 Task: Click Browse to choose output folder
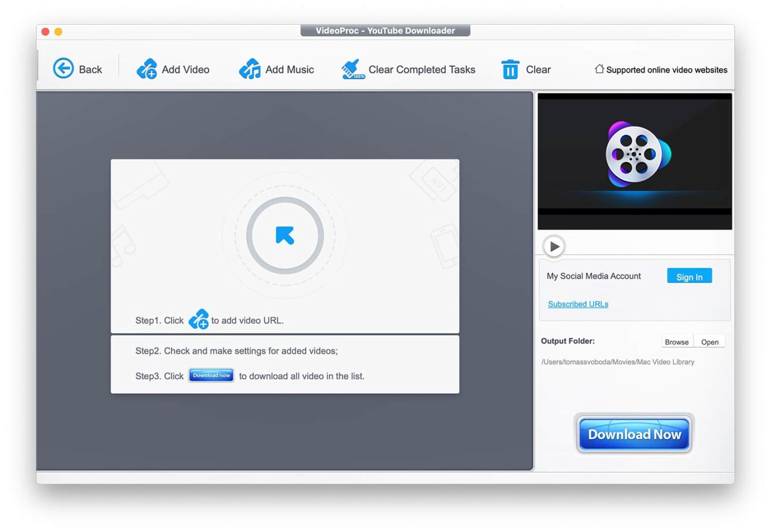click(x=676, y=342)
